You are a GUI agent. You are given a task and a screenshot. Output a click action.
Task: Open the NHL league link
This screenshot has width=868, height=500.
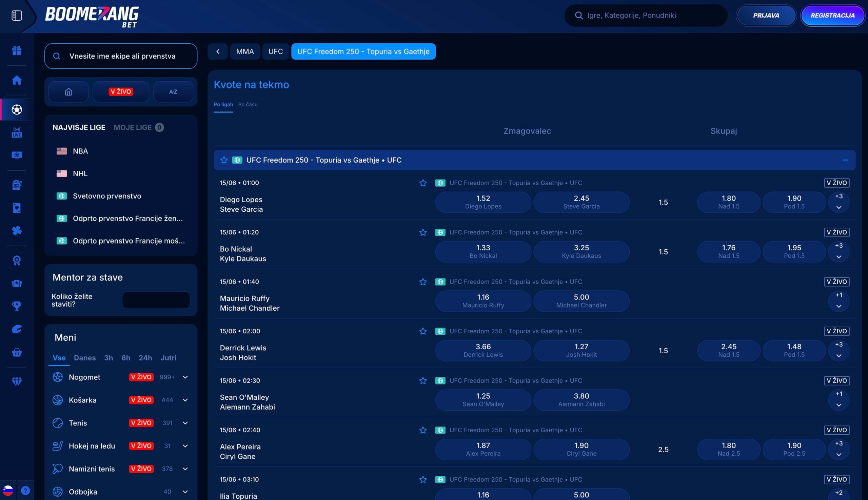click(x=80, y=174)
